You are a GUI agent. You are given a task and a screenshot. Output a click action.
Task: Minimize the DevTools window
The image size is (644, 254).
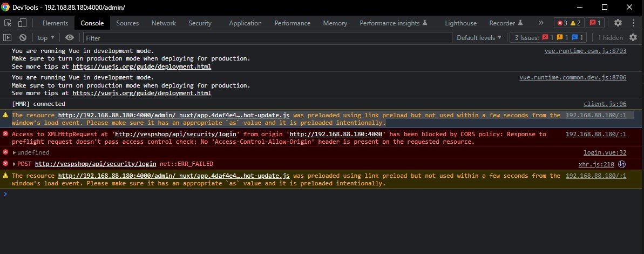coord(580,7)
